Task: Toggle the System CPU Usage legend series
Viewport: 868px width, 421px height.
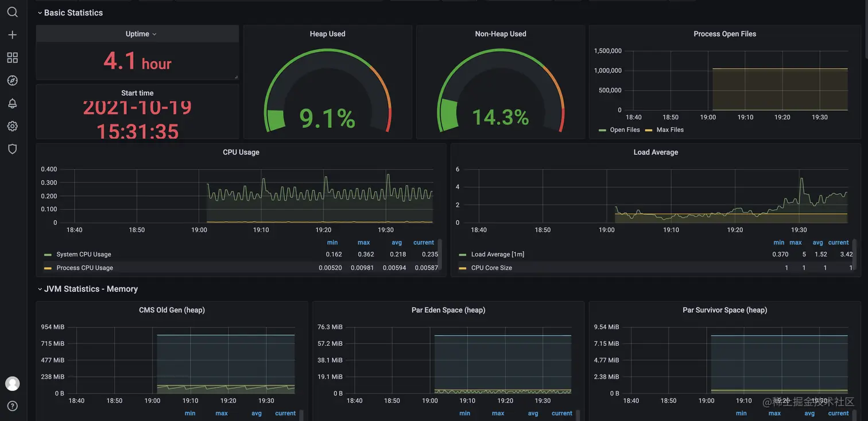Action: pos(84,254)
